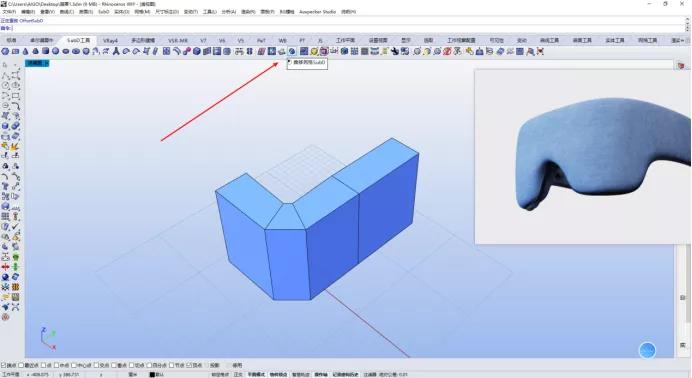Switch to the VSR-MR toolbar tab

click(x=178, y=40)
